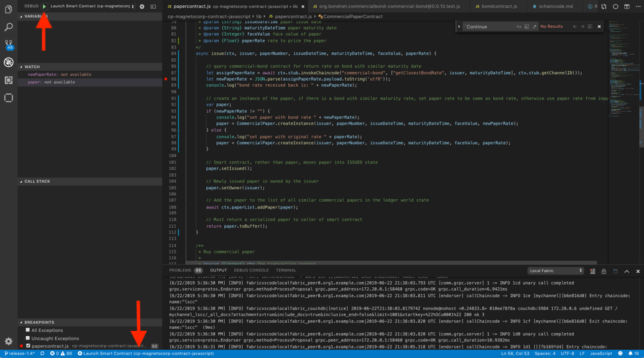Click the open preview icon in editor toolbar
Image resolution: width=644 pixels, height=358 pixels.
(616, 7)
